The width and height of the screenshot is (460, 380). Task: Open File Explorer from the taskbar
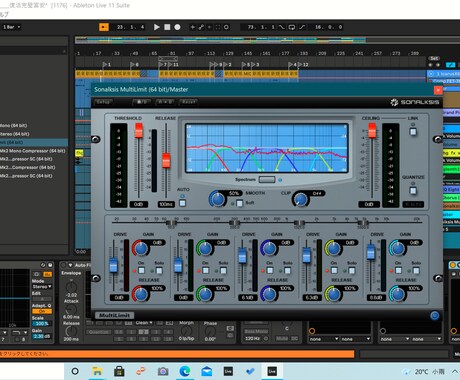point(97,371)
